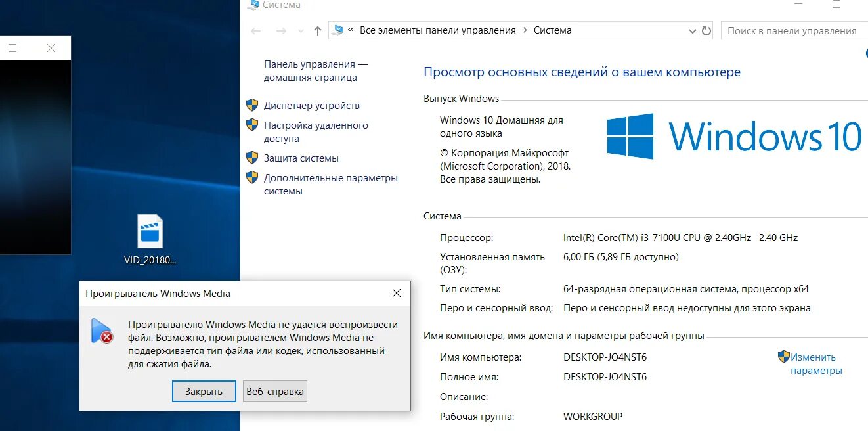Viewport: 868px width, 431px height.
Task: Click the search field 'Поиск в панели управления'
Action: [794, 30]
